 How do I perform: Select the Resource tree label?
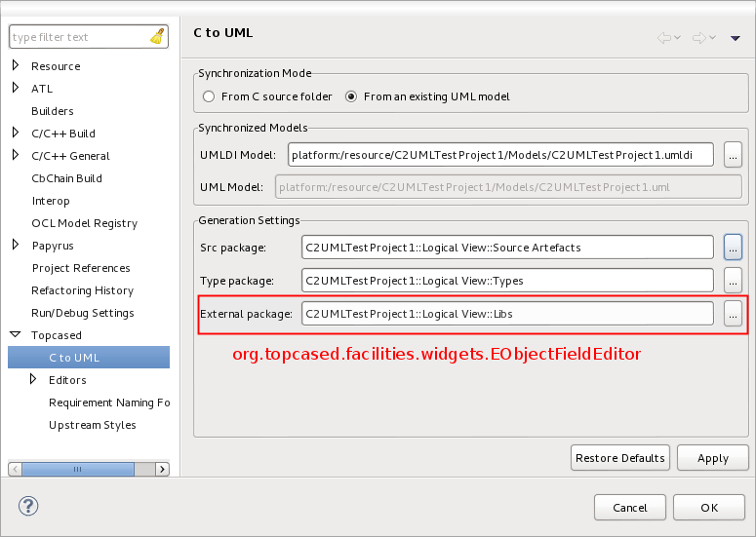click(56, 66)
